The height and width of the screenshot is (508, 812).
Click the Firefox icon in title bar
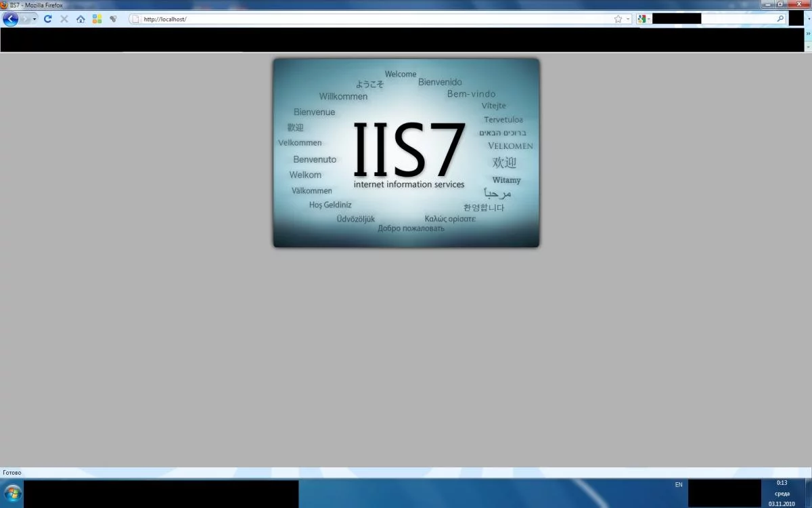pos(4,5)
